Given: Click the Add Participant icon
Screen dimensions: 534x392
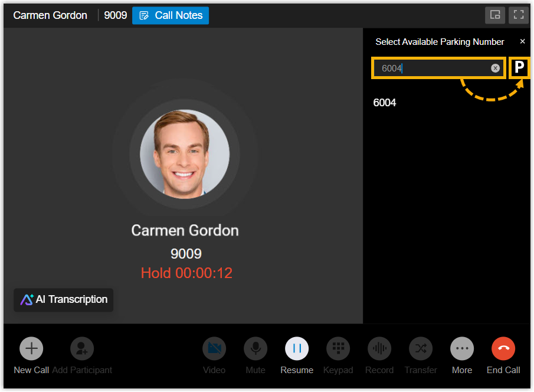Looking at the screenshot, I should pos(82,349).
